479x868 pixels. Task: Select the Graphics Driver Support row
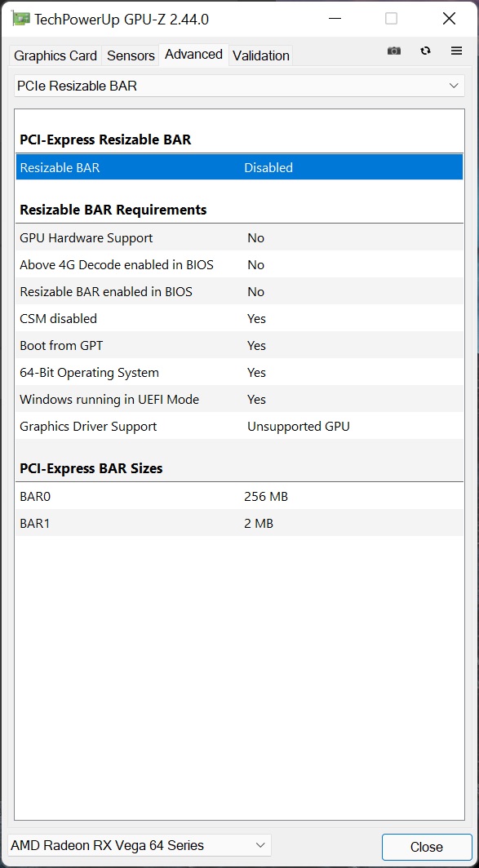tap(239, 426)
